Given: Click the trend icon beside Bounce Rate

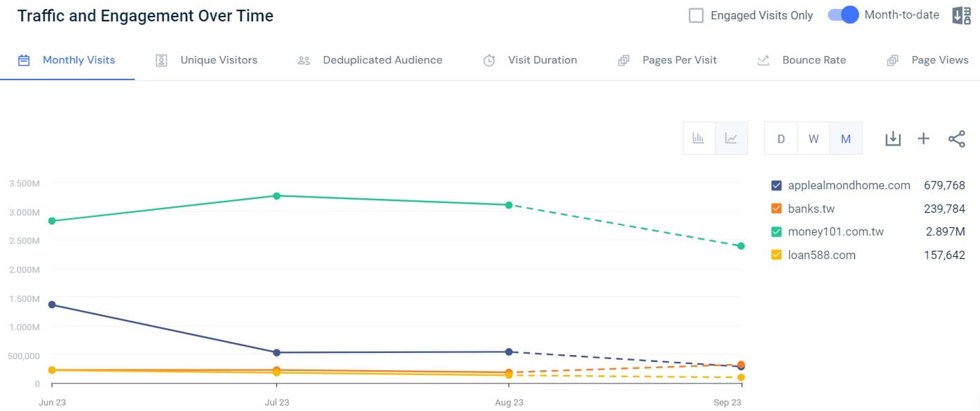Looking at the screenshot, I should click(762, 60).
